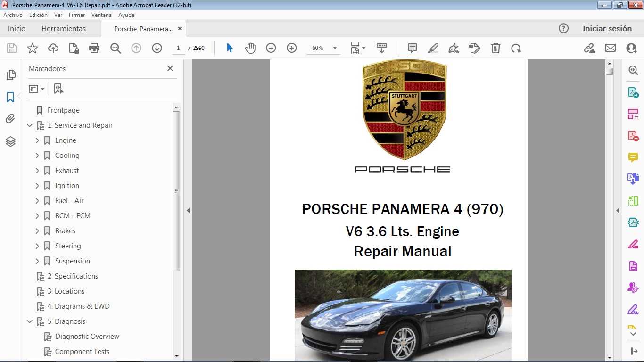Screen dimensions: 644x362
Task: Open the Archivo menu
Action: click(x=13, y=15)
